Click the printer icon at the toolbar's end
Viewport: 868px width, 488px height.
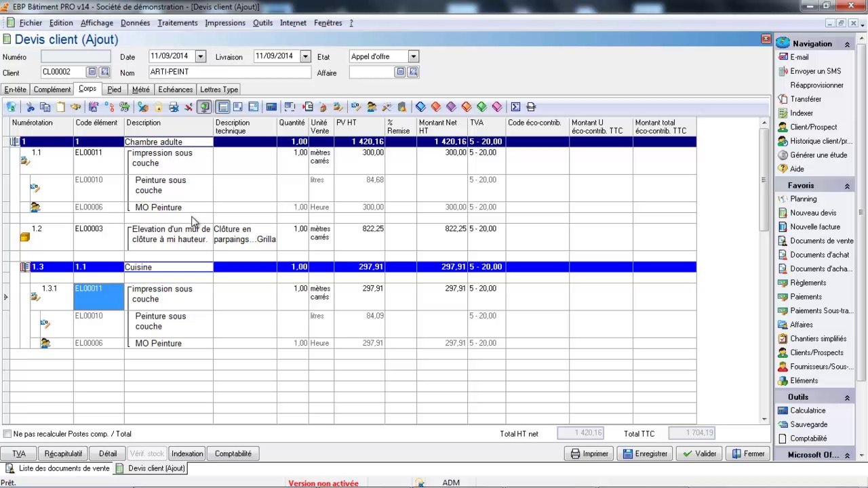tap(531, 107)
